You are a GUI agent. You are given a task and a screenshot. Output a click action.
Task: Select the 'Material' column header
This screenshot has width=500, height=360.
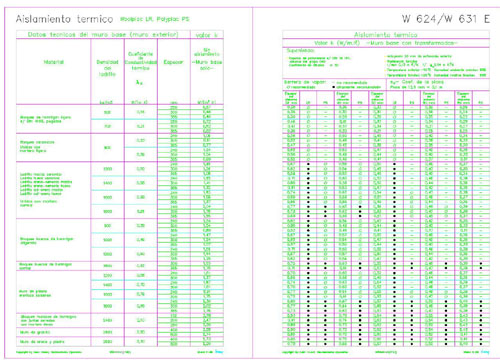[53, 62]
